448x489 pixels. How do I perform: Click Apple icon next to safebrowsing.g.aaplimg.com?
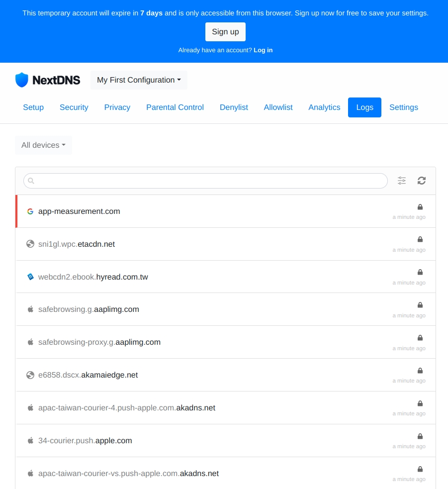[x=30, y=309]
